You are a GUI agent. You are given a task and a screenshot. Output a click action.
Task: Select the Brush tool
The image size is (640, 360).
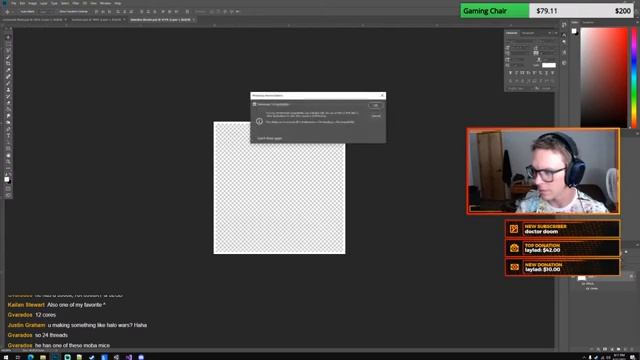[8, 83]
